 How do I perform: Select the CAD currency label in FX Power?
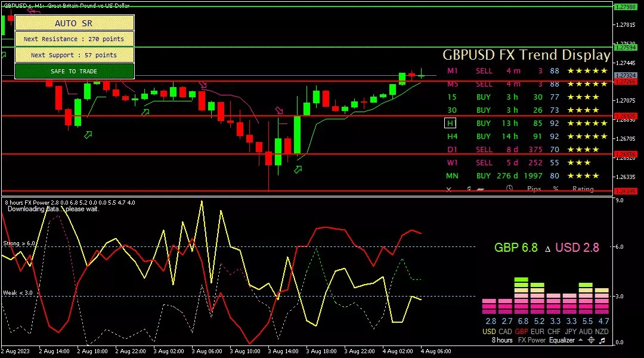(505, 331)
